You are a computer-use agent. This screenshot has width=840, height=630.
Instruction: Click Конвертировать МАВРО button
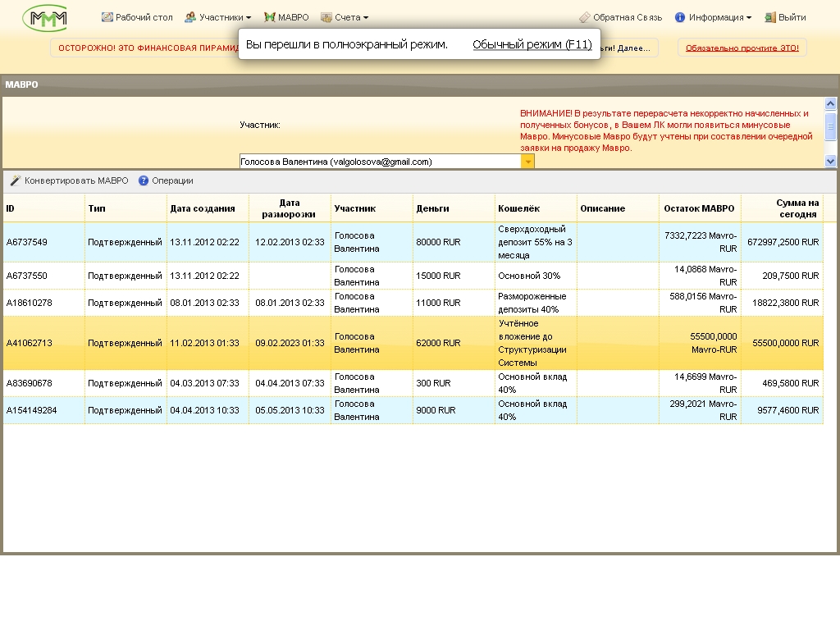(x=69, y=180)
